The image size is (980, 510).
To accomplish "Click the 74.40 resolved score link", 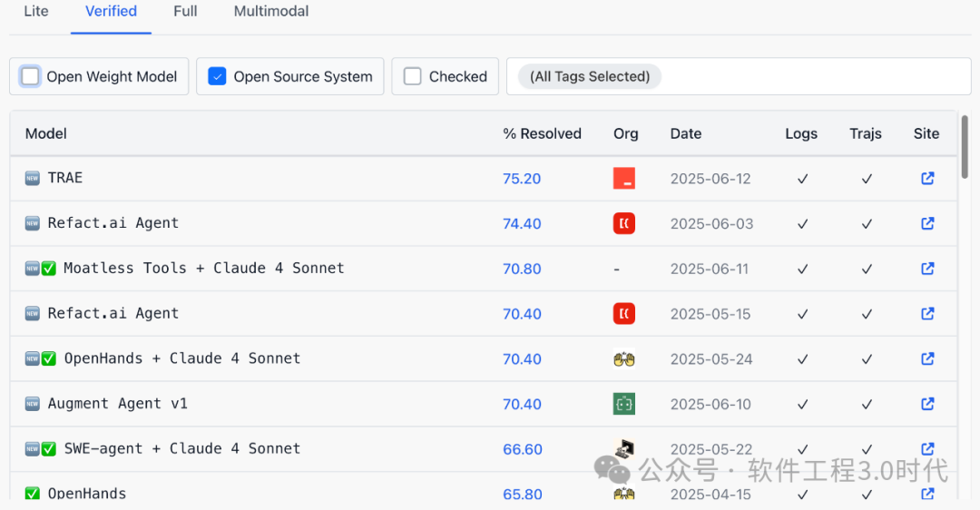I will (522, 224).
